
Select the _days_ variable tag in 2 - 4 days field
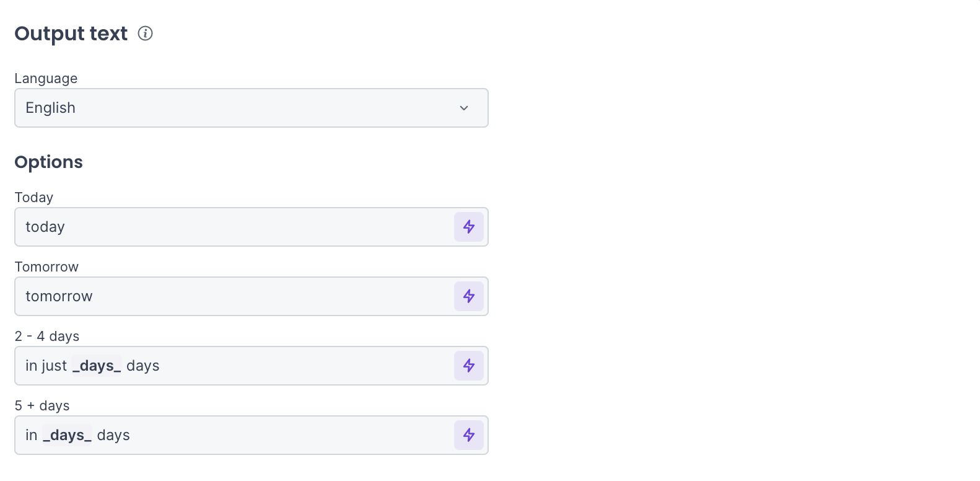pos(97,366)
